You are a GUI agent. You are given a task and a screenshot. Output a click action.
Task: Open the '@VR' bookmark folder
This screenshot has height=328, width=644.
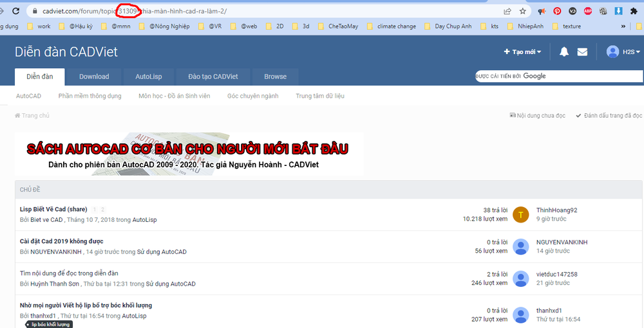tap(210, 26)
